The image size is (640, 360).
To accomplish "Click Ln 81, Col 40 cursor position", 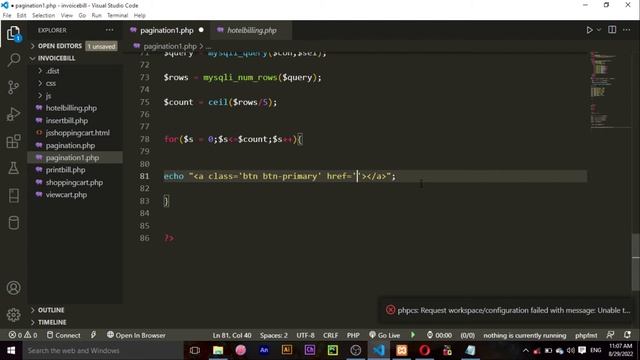I will click(x=232, y=335).
